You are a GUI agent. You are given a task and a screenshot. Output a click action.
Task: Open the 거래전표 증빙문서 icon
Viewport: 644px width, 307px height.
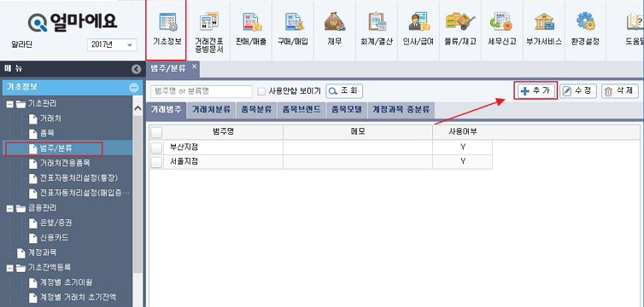click(208, 21)
